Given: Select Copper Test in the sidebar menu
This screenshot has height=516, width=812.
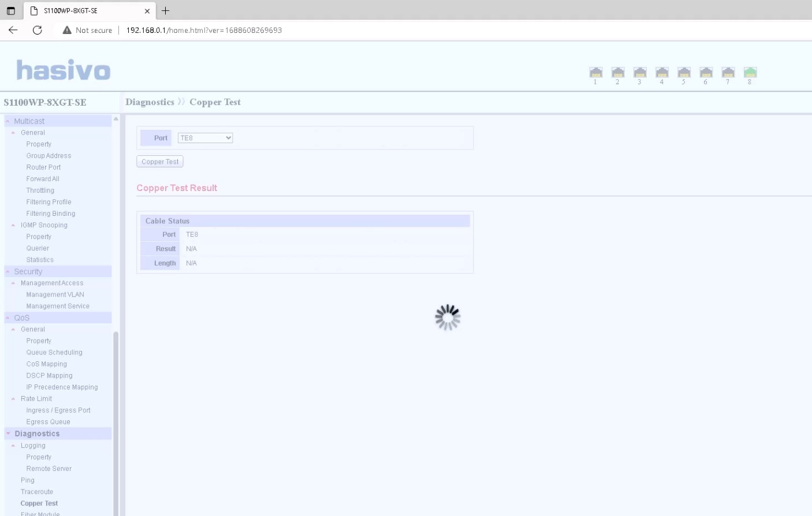Looking at the screenshot, I should (39, 503).
